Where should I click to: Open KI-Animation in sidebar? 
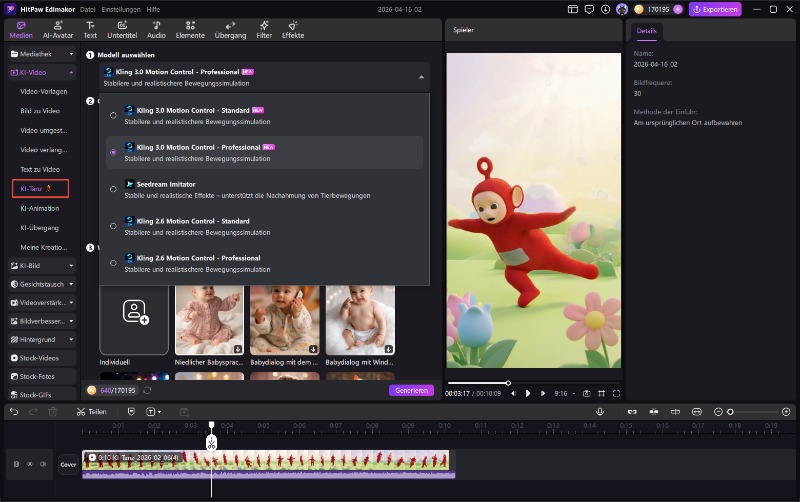[x=40, y=208]
